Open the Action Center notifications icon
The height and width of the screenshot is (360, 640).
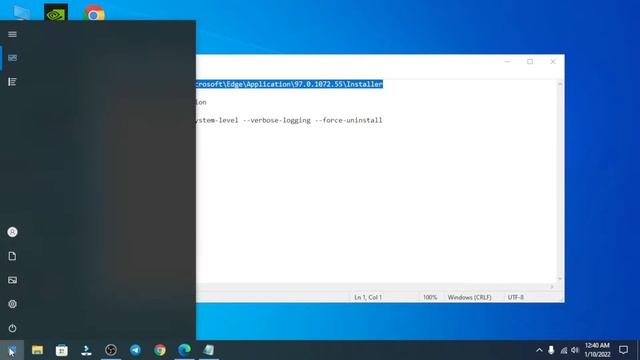coord(623,350)
